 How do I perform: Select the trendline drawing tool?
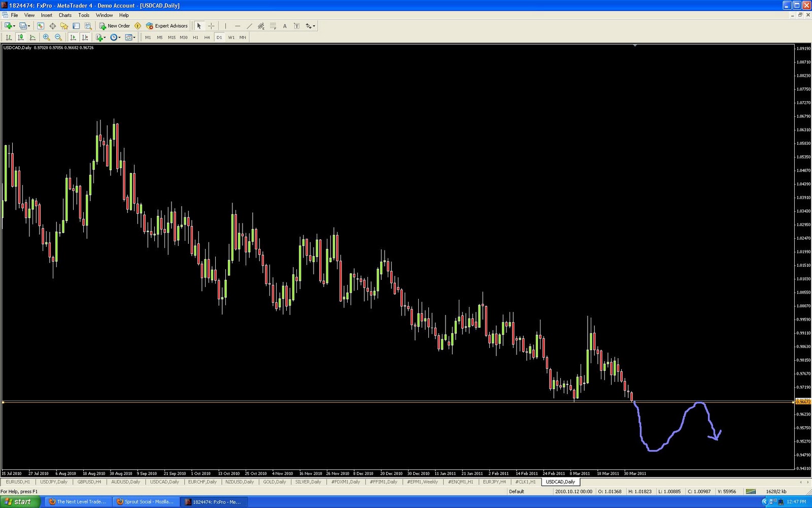pos(249,26)
